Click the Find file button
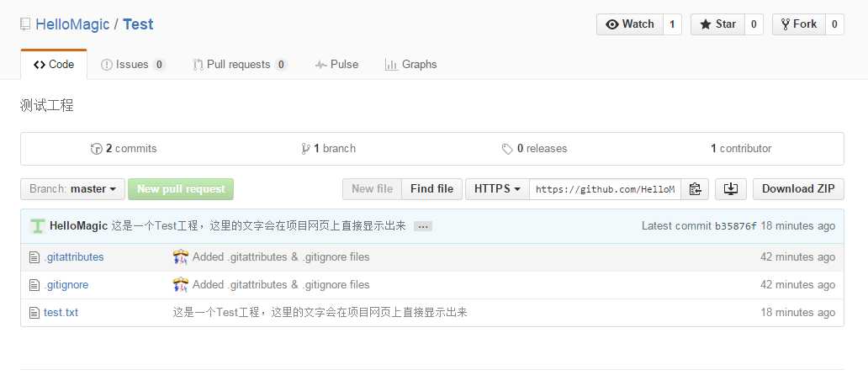 (x=431, y=189)
